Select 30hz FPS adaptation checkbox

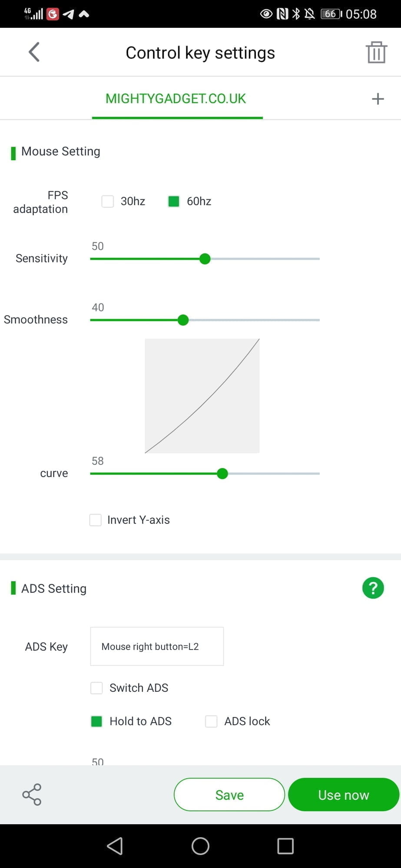(108, 201)
